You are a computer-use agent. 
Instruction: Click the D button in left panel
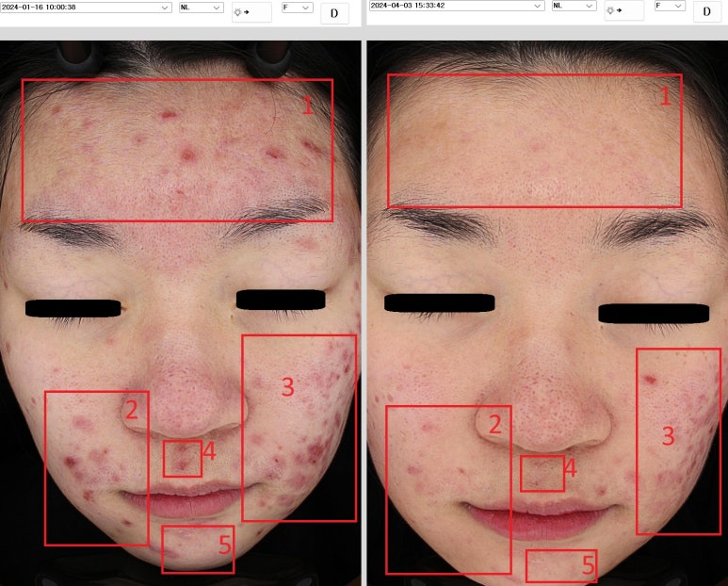click(x=334, y=13)
